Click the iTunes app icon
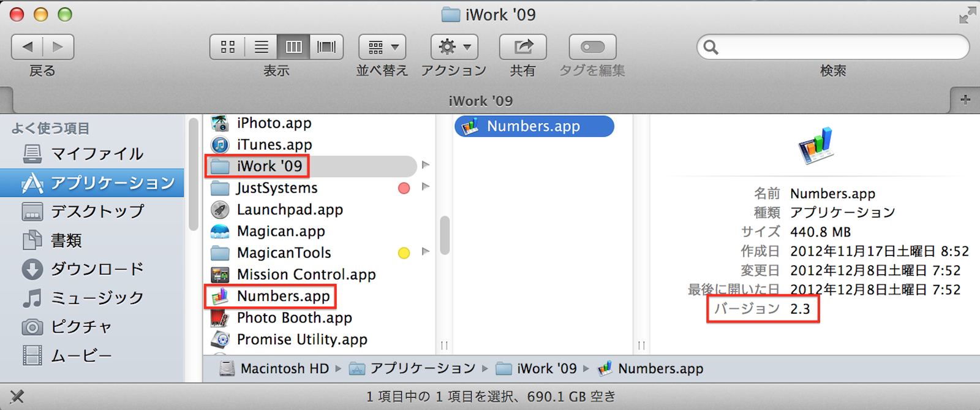980x410 pixels. 220,145
